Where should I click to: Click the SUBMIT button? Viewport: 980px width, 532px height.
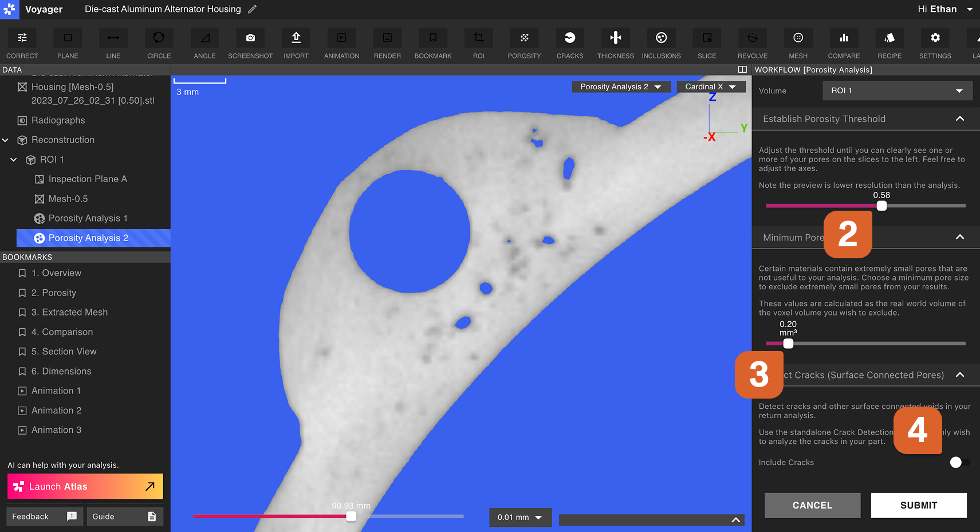click(x=919, y=505)
